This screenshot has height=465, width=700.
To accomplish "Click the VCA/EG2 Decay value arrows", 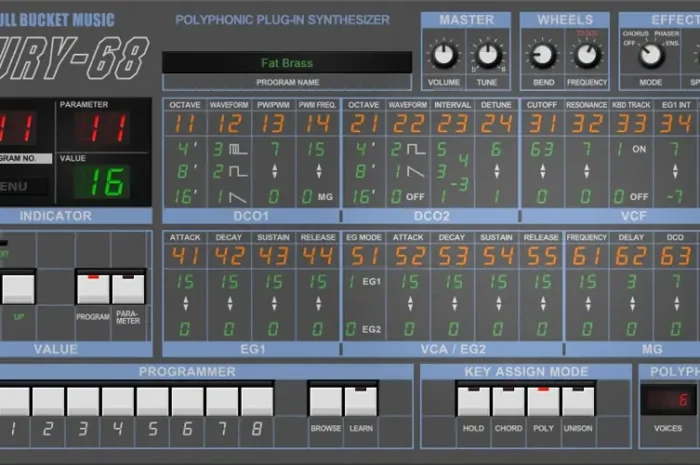I will tap(454, 304).
